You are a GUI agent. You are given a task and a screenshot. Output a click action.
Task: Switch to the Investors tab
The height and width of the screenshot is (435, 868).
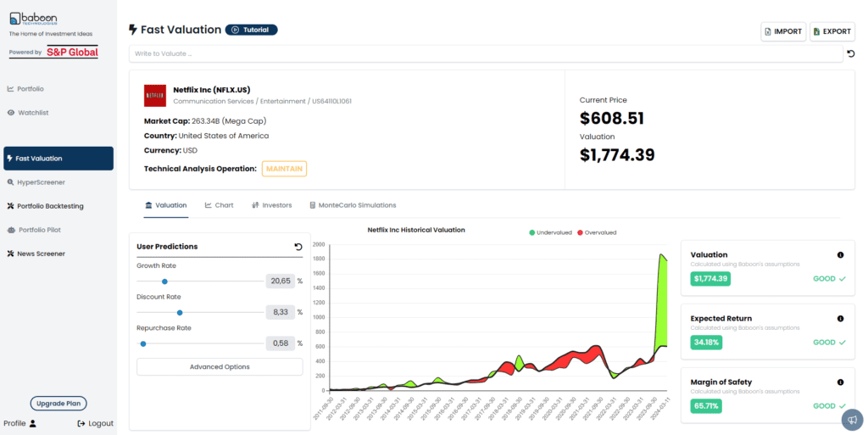[x=272, y=205]
